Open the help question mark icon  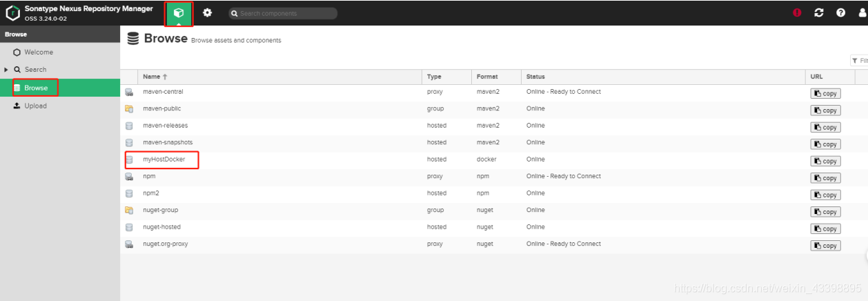(x=840, y=13)
